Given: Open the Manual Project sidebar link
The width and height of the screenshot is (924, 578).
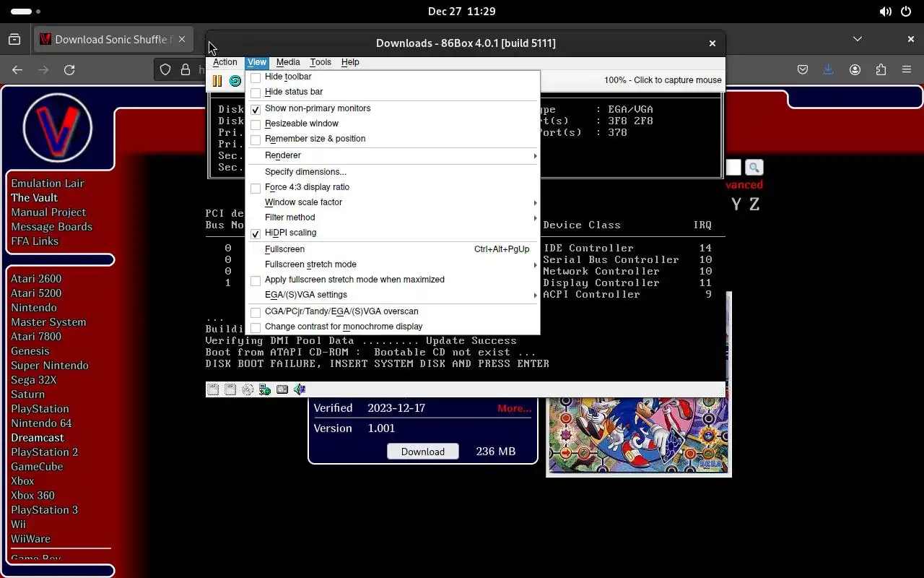Looking at the screenshot, I should [x=48, y=212].
